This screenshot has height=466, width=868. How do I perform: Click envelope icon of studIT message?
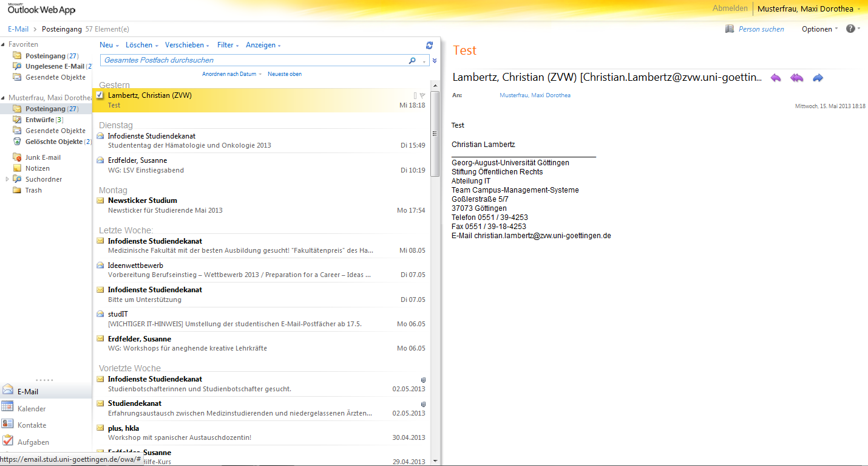(100, 314)
